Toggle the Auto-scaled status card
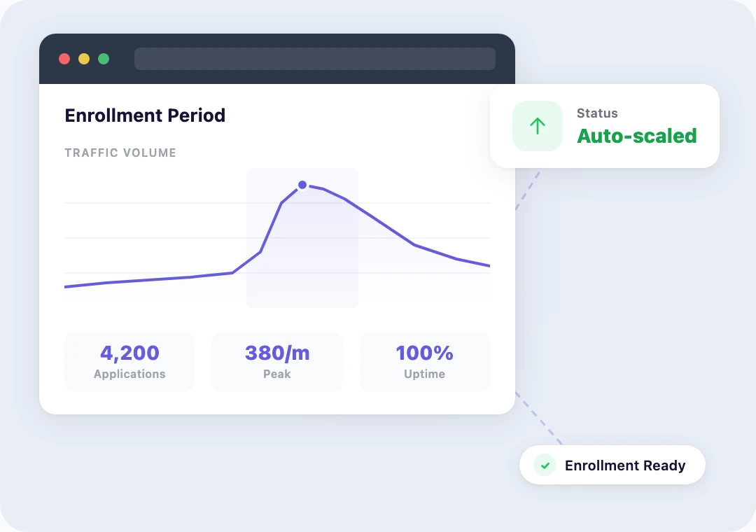Viewport: 756px width, 532px height. (x=604, y=126)
